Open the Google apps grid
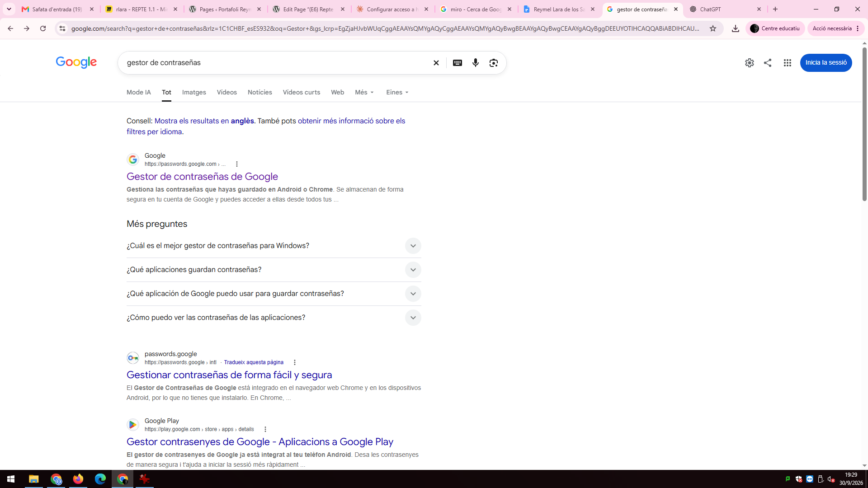This screenshot has width=868, height=488. [787, 63]
